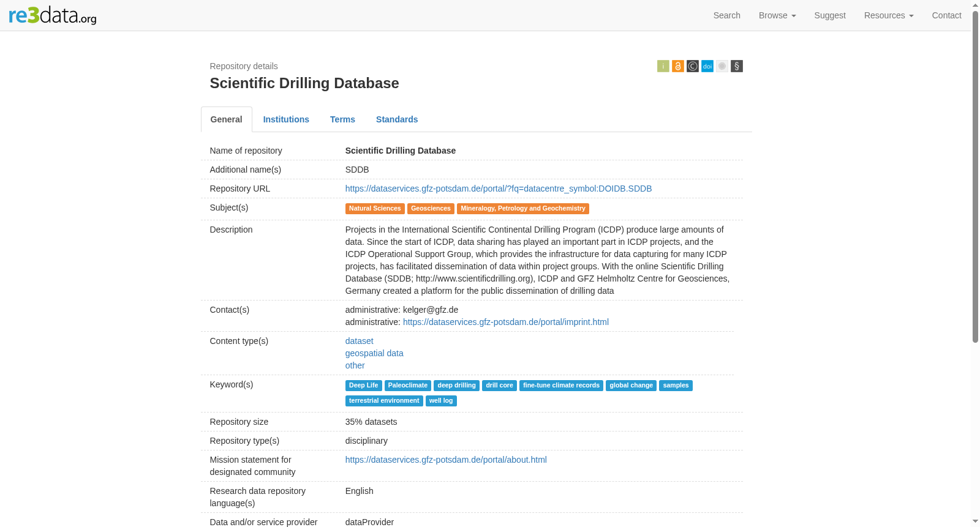
Task: Open the Browse dropdown menu
Action: point(777,15)
